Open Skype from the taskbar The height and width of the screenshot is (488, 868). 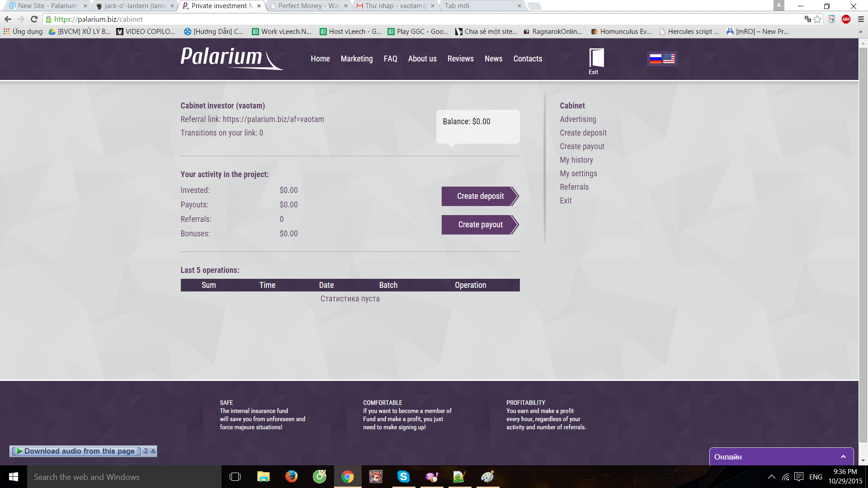pos(403,477)
